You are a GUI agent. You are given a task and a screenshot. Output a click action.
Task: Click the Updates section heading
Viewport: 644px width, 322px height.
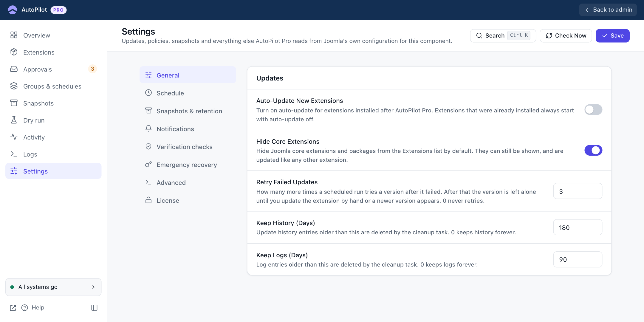pos(270,78)
